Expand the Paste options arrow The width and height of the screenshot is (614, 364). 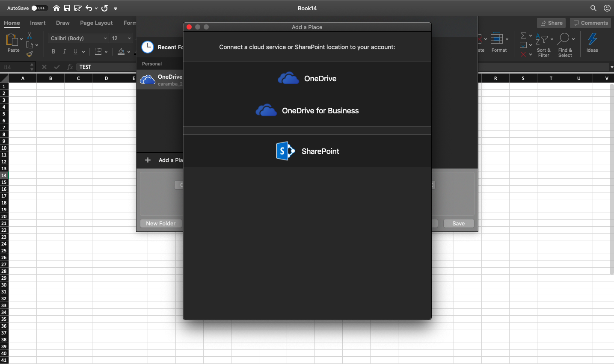[x=21, y=39]
